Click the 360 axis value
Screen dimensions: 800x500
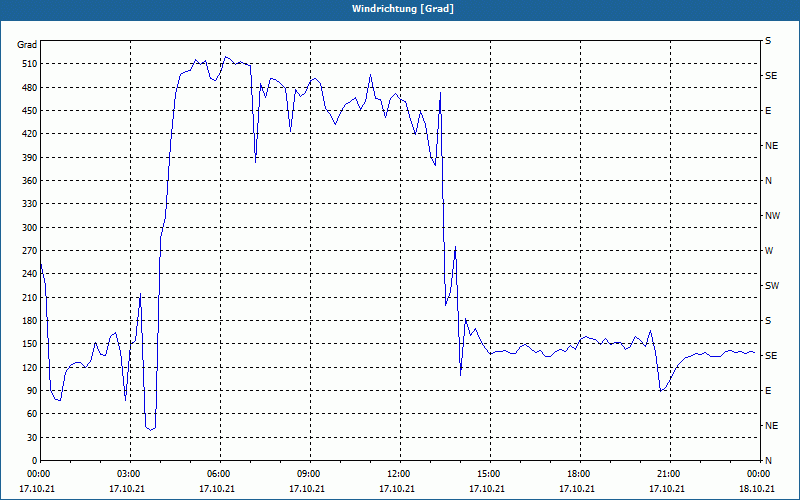coord(30,181)
